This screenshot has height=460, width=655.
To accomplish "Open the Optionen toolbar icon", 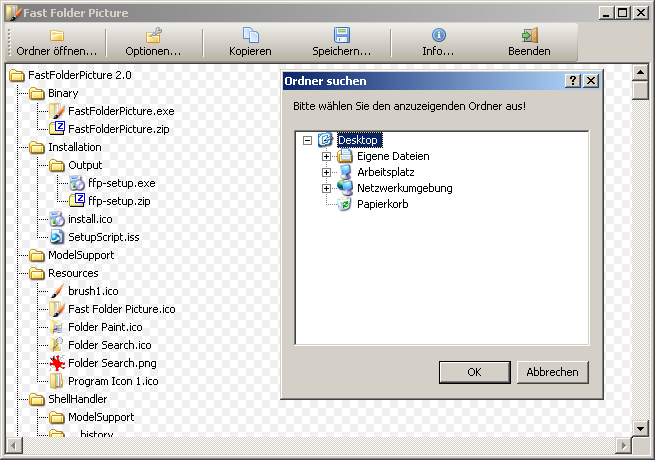I will point(153,35).
